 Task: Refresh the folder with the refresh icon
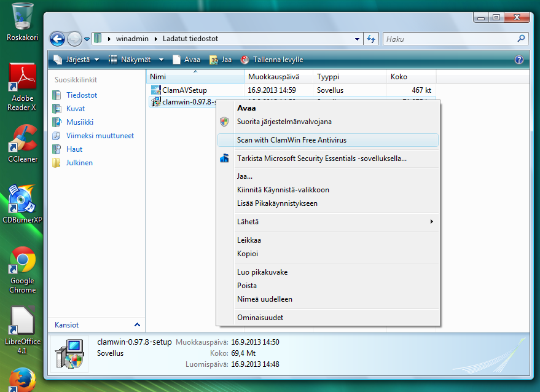(x=371, y=39)
